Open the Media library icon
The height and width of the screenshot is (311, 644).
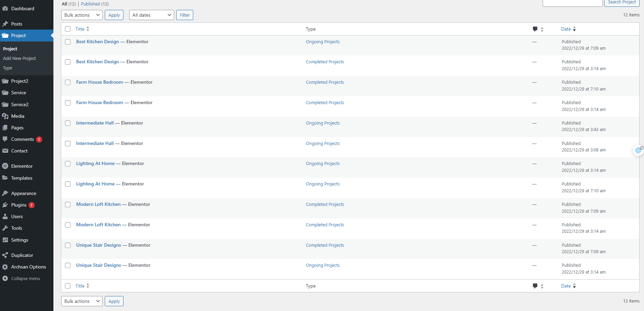[5, 116]
